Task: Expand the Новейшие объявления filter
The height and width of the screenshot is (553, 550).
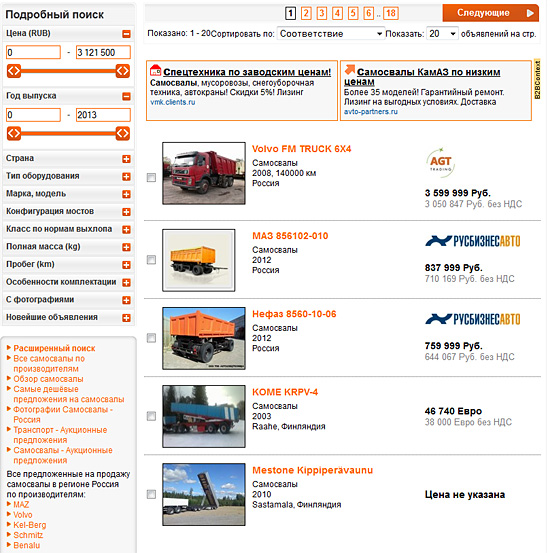Action: (126, 318)
